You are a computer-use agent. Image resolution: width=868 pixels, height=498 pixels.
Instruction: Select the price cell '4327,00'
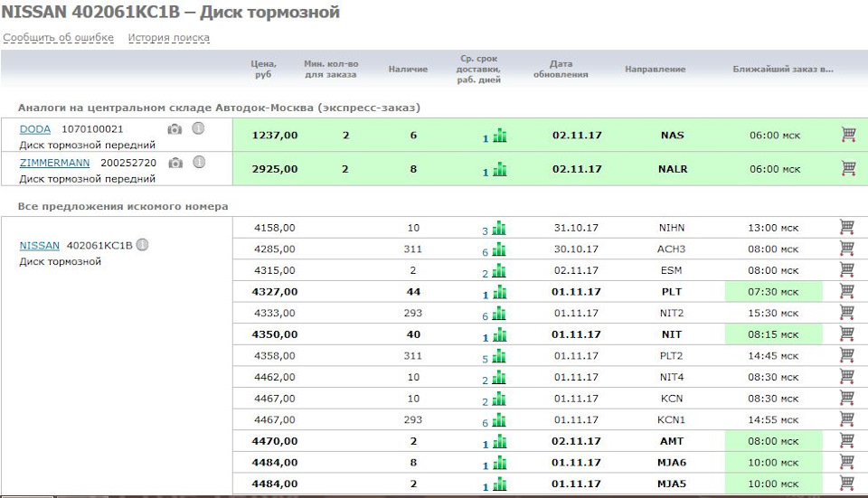[275, 292]
